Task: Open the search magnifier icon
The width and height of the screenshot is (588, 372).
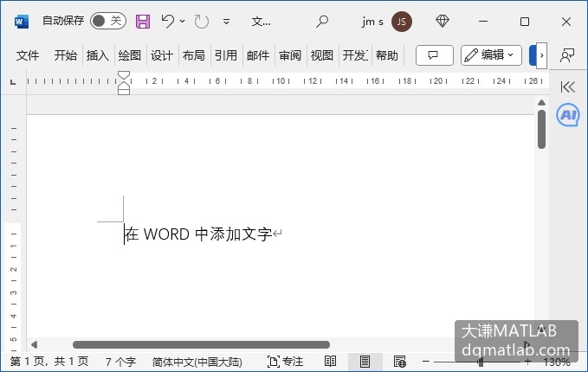Action: point(322,22)
